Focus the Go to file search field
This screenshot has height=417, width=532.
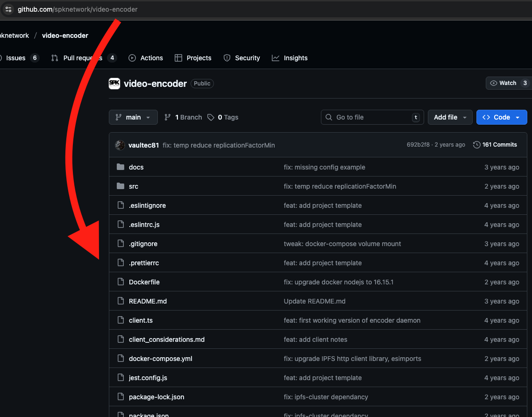point(372,117)
